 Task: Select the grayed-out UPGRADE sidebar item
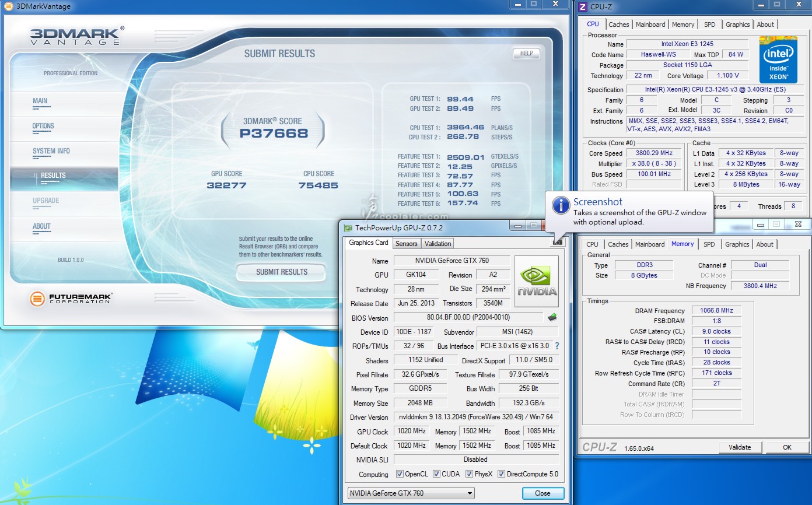[x=46, y=201]
